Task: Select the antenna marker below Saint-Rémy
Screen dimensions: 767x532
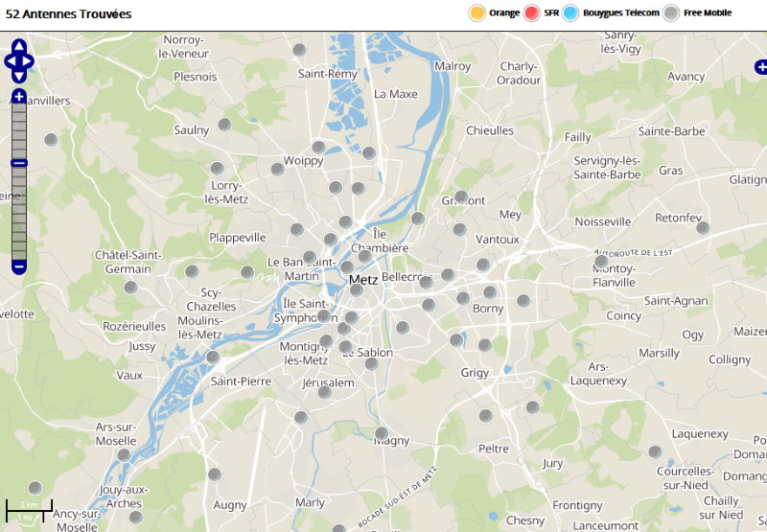Action: 299,50
